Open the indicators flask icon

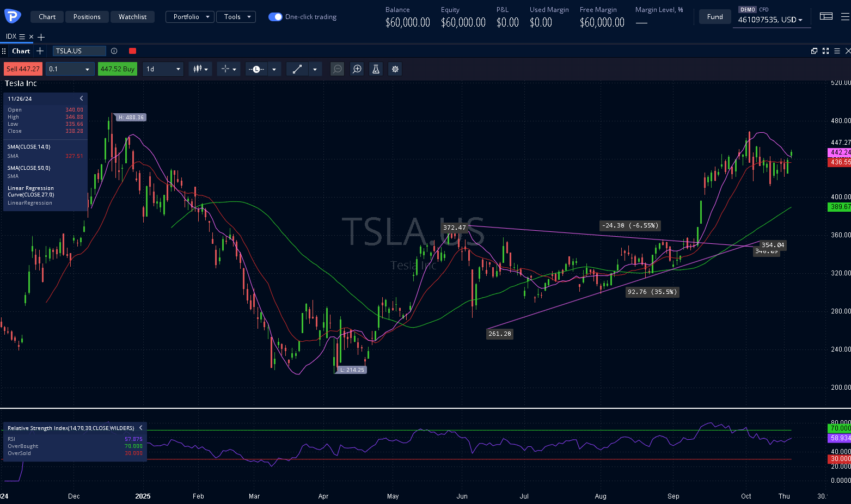[376, 69]
